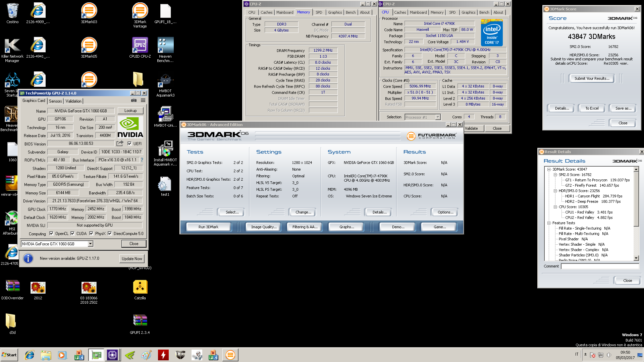
Task: Open Killer Network Manager icon
Action: (12, 50)
